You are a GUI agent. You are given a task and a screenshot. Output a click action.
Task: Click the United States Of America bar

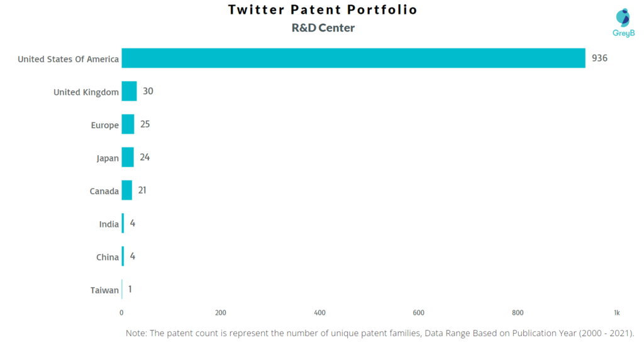tap(353, 58)
